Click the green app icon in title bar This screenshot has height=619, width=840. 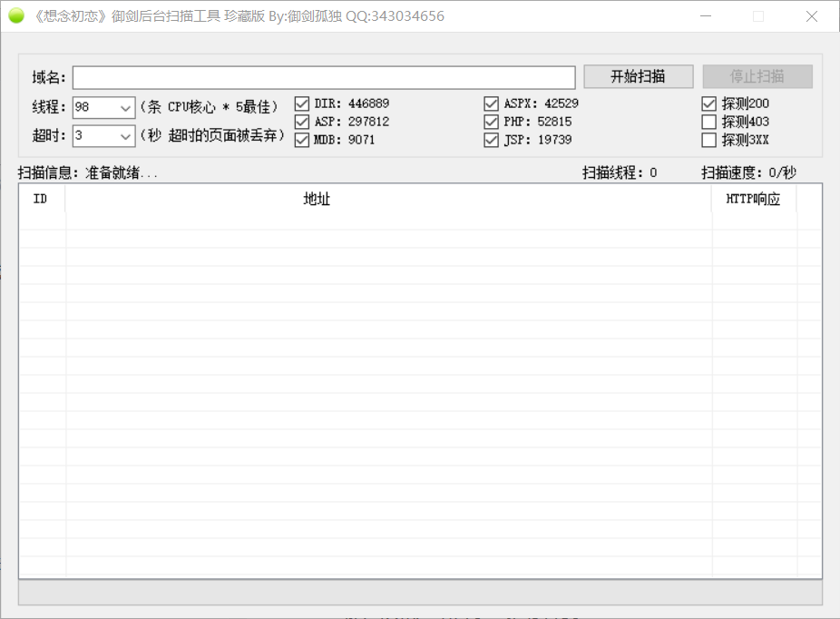pos(16,15)
